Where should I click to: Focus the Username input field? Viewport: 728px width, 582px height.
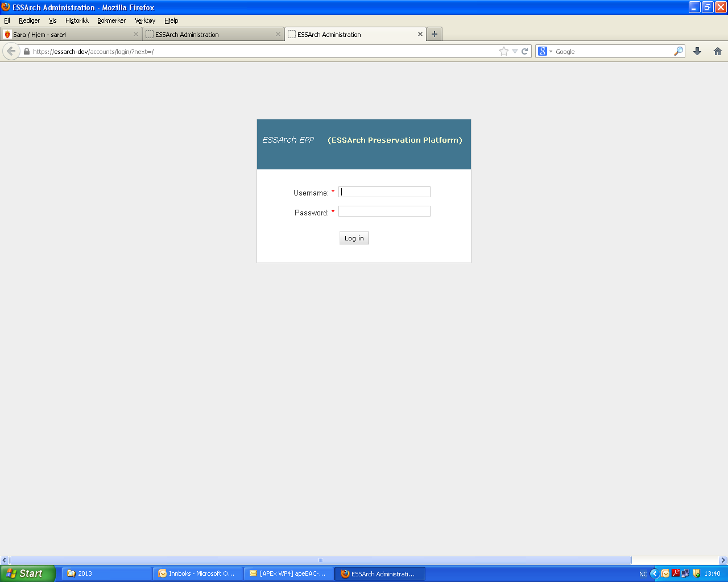click(384, 192)
